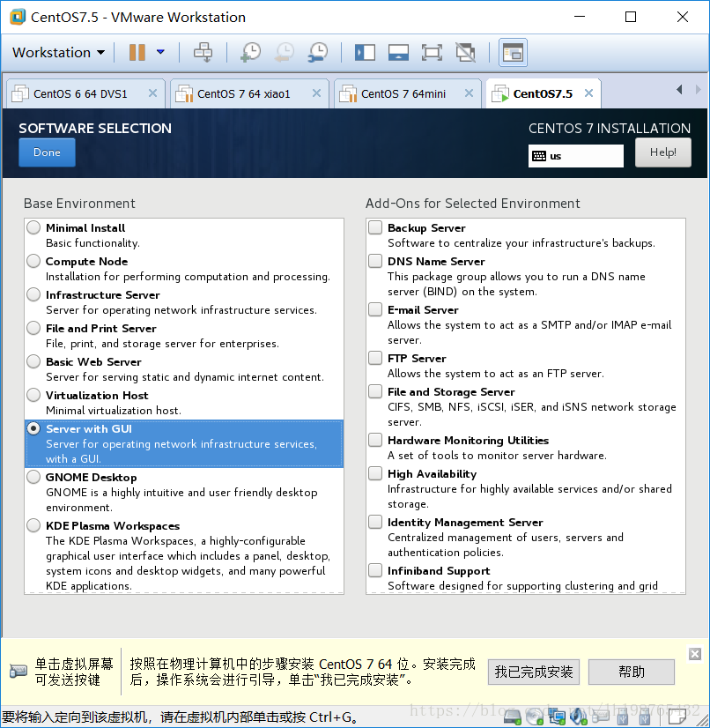This screenshot has height=728, width=710.
Task: Close the CentOS 6 64 DVS1 tab
Action: pos(152,93)
